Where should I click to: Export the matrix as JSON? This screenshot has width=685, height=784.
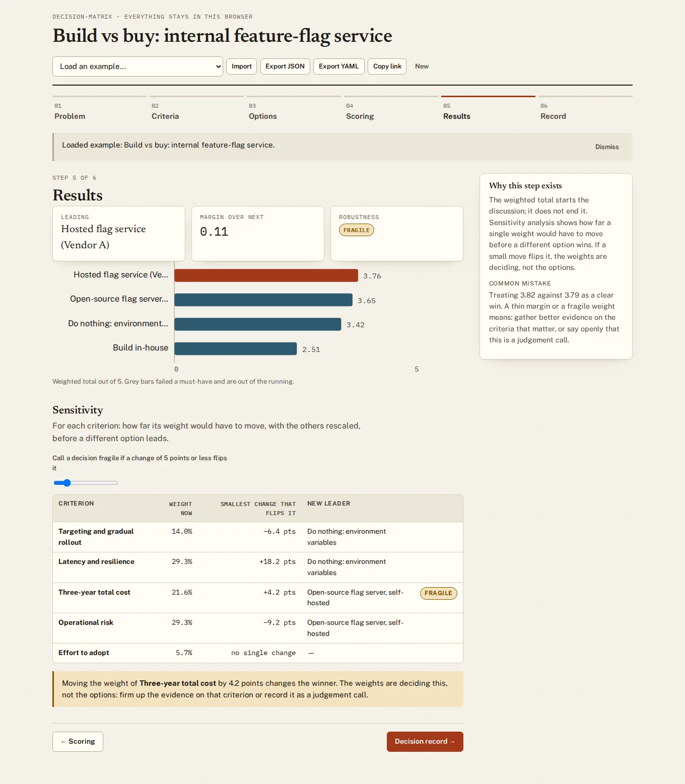point(285,66)
